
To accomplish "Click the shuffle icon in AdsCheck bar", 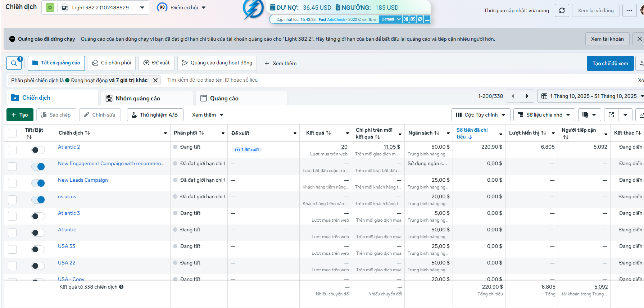I will (406, 19).
